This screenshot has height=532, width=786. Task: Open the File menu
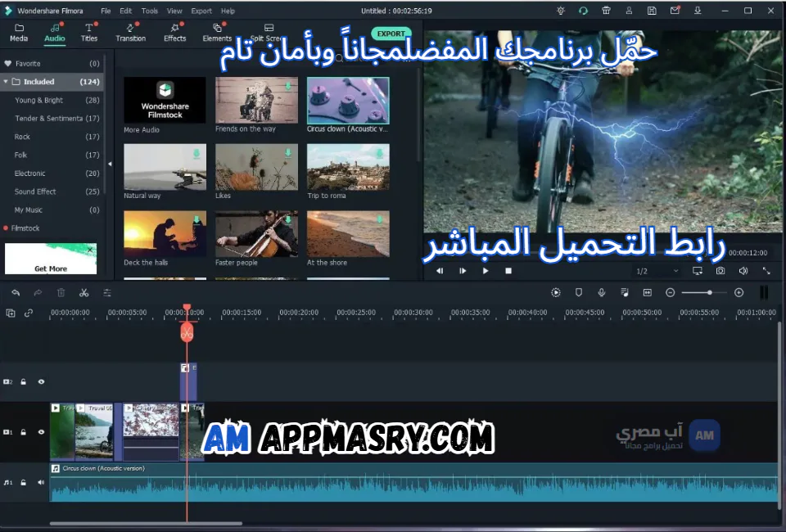pyautogui.click(x=106, y=11)
